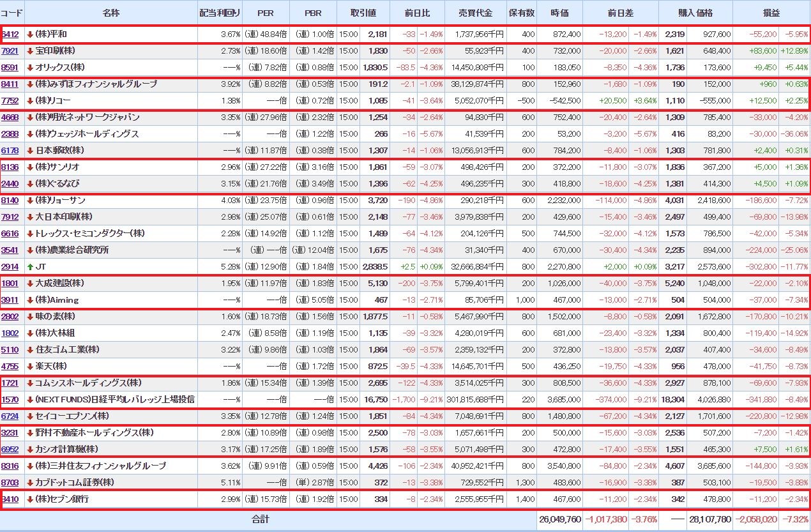Click the red down arrow beside 味の素(株)
Viewport: 811px width, 532px height.
coord(29,316)
